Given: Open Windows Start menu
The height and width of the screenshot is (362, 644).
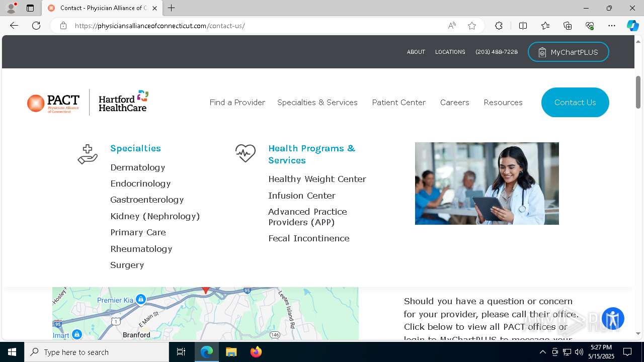Looking at the screenshot, I should 12,352.
